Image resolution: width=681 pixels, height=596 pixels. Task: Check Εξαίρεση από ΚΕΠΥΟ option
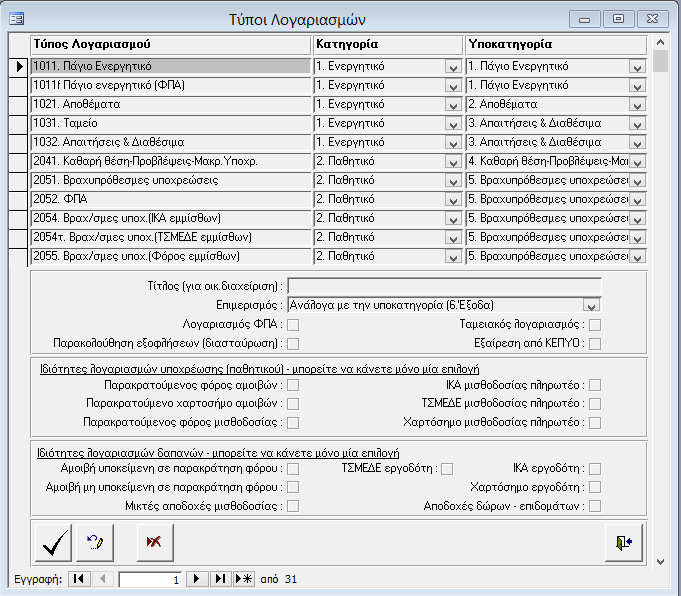pyautogui.click(x=595, y=344)
